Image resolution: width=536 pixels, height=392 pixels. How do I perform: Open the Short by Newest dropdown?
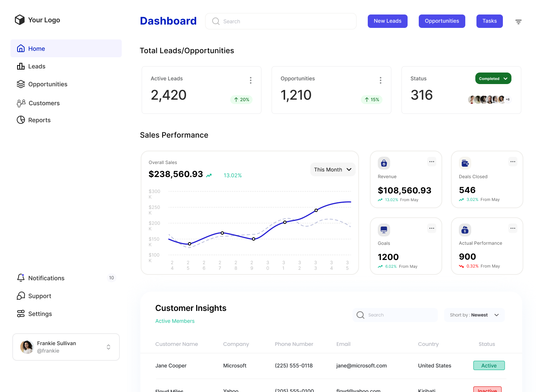point(474,315)
